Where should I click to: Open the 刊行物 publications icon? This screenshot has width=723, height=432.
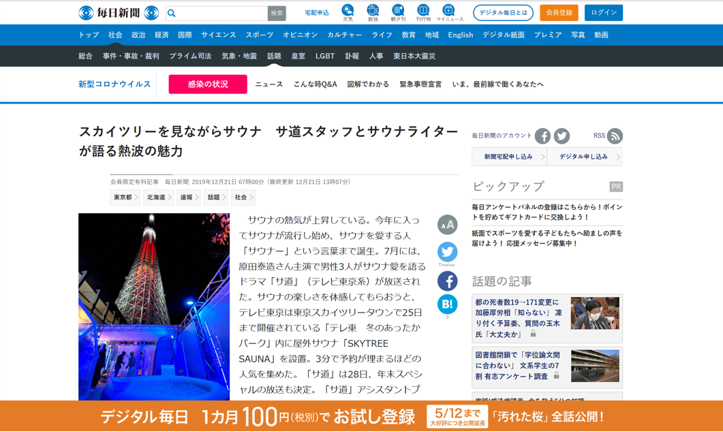pyautogui.click(x=423, y=12)
